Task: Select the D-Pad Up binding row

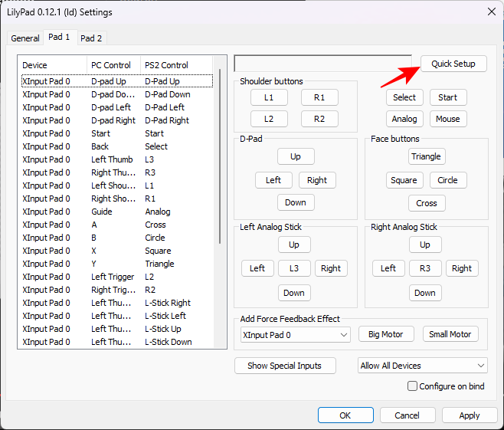Action: [x=117, y=81]
